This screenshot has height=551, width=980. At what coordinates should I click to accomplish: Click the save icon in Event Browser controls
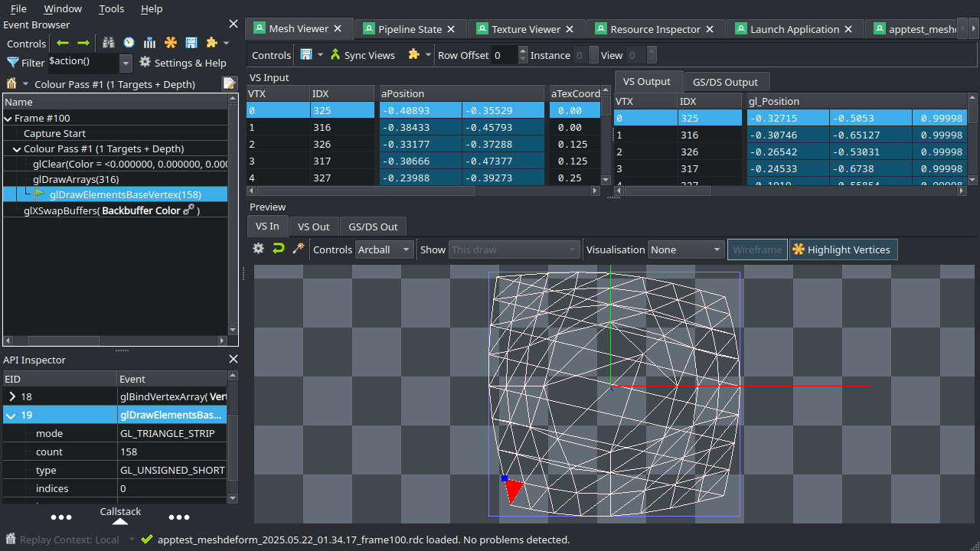coord(191,42)
